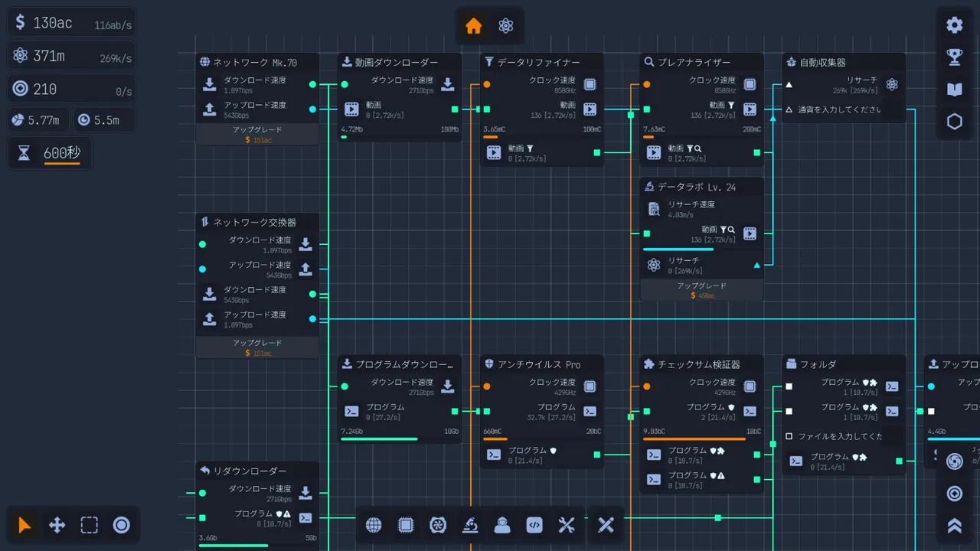Click the 動画ダウンローダー video file icon
Image resolution: width=980 pixels, height=551 pixels.
pos(351,109)
